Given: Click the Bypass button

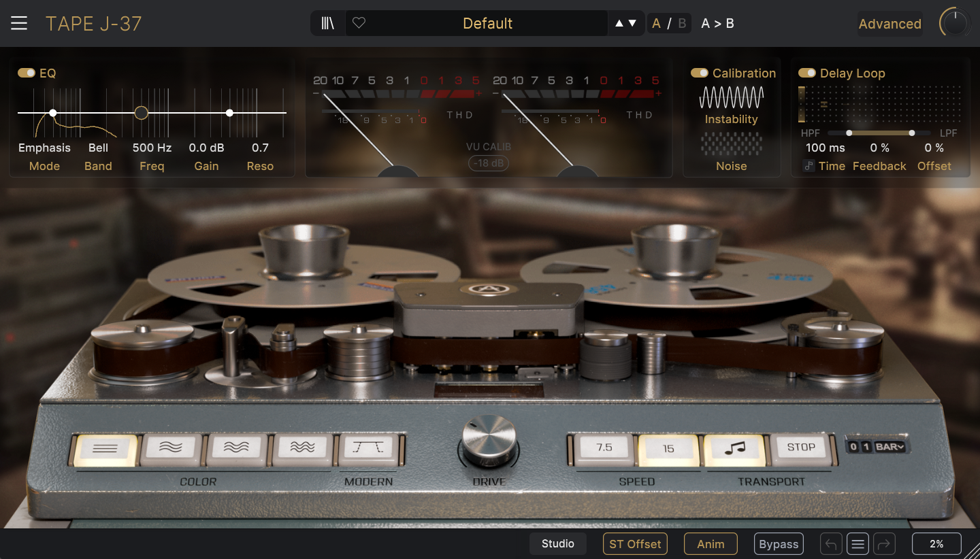Looking at the screenshot, I should (x=779, y=544).
